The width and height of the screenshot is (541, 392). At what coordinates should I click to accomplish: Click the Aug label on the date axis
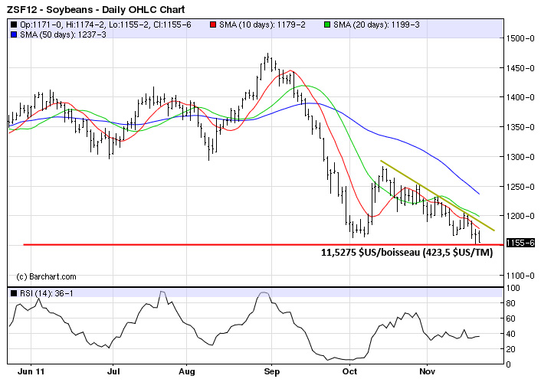pos(188,371)
